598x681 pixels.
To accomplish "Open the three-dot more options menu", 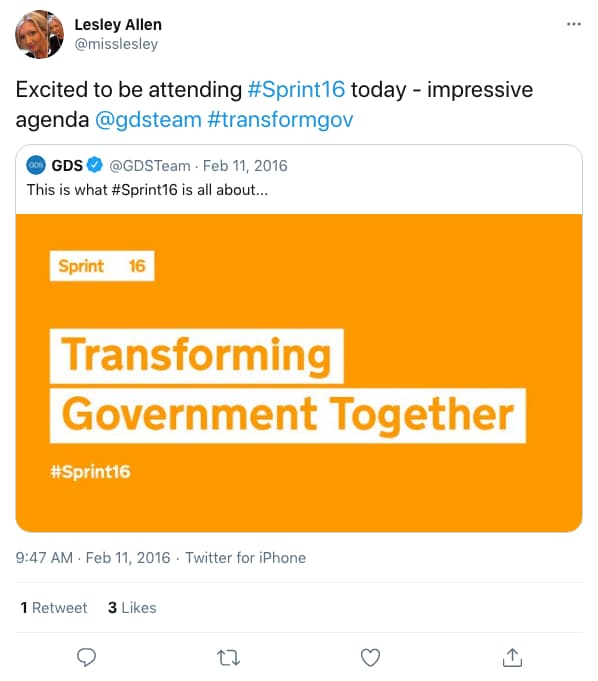I will tap(574, 24).
